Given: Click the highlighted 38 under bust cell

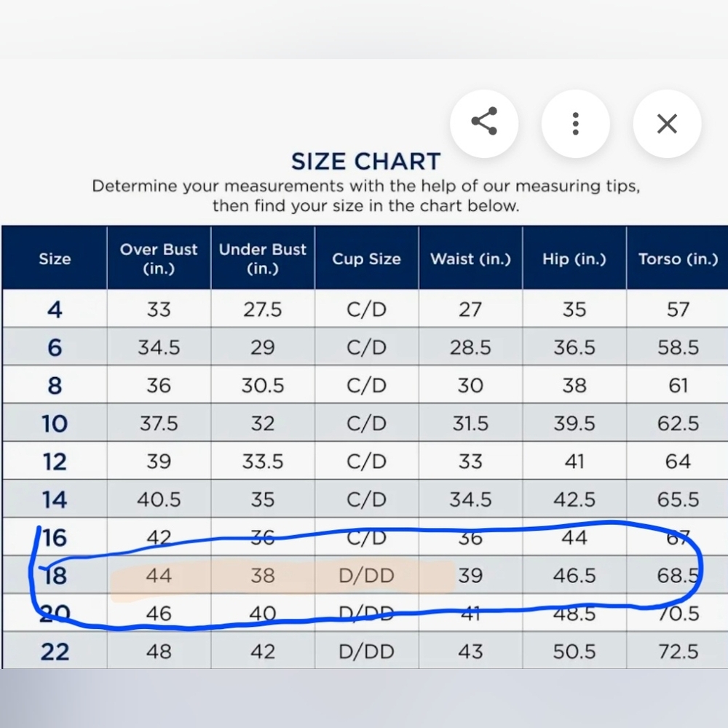Looking at the screenshot, I should (263, 576).
